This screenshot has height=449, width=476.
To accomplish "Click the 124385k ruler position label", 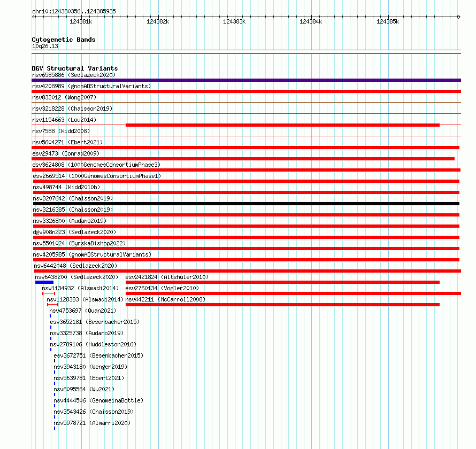I will tap(388, 21).
